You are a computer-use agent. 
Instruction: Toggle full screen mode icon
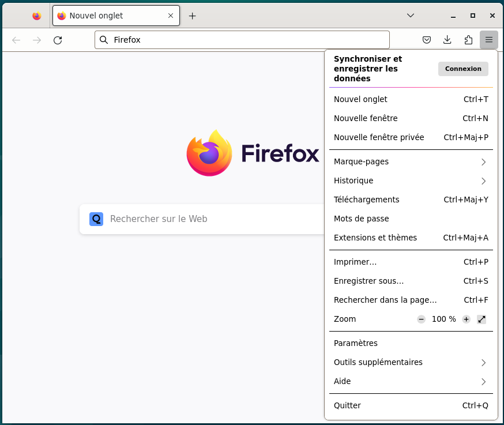[x=482, y=319]
